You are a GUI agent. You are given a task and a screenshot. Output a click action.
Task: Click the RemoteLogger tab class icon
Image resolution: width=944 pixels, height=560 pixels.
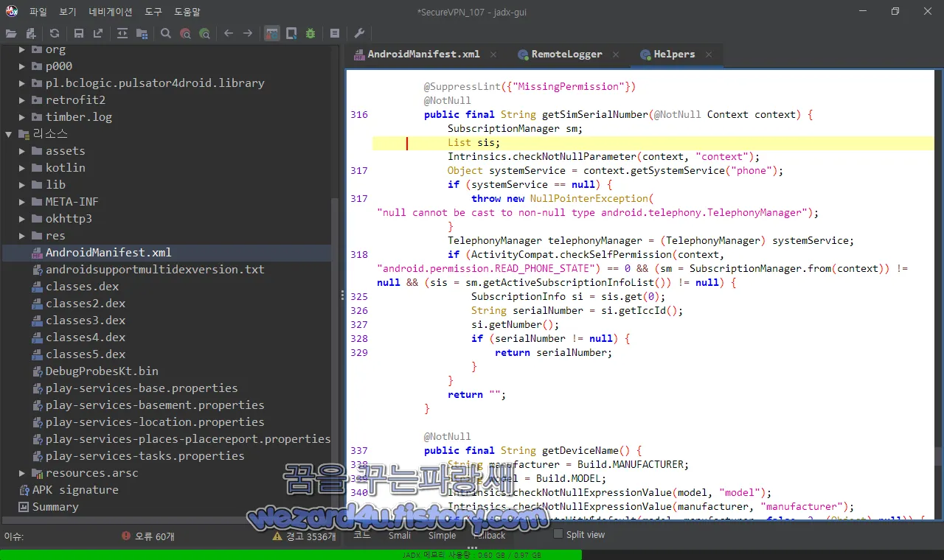coord(523,55)
